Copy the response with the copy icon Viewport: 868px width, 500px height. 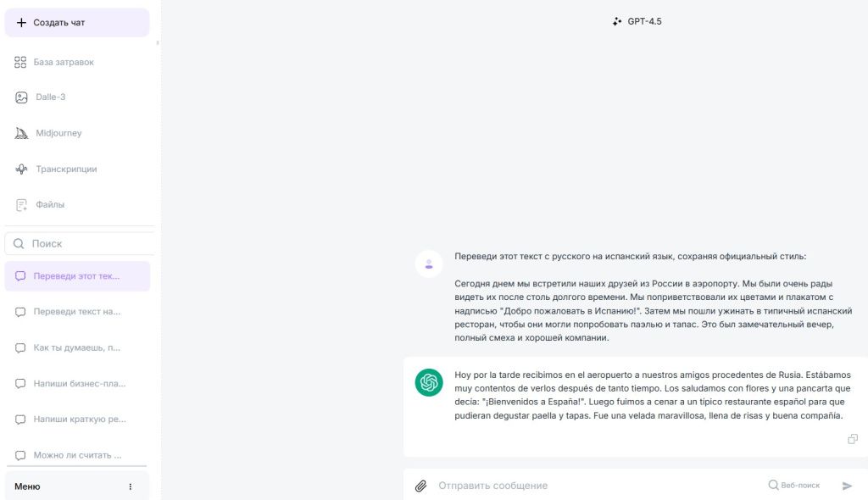click(x=853, y=438)
